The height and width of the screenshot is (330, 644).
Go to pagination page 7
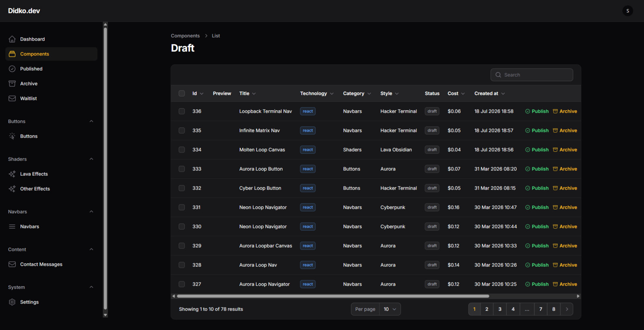(541, 309)
